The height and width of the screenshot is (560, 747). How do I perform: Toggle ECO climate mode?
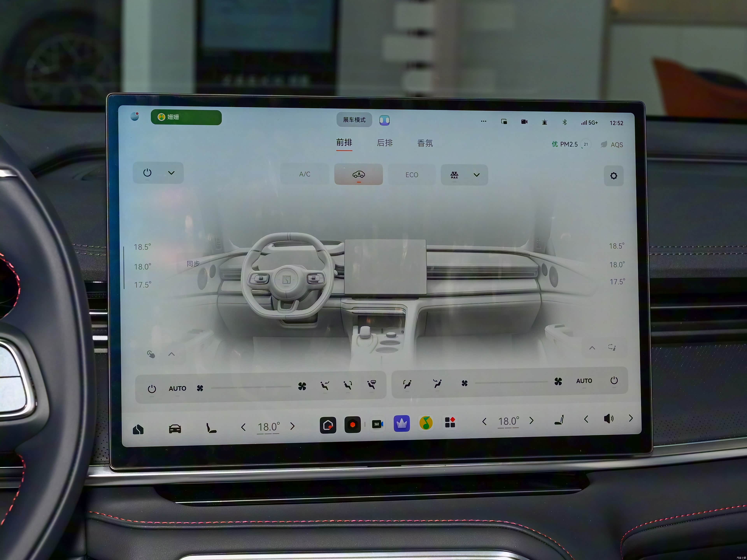[x=411, y=175]
